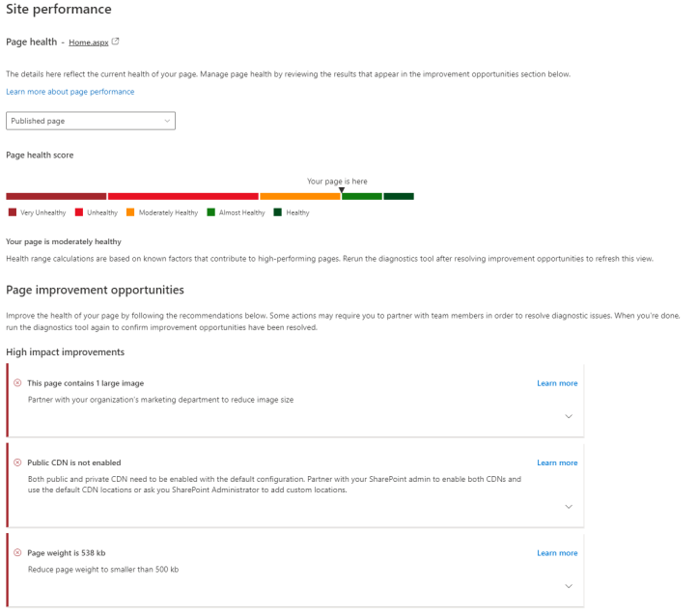Open the Home.aspx external link icon
The width and height of the screenshot is (698, 616).
pos(116,42)
